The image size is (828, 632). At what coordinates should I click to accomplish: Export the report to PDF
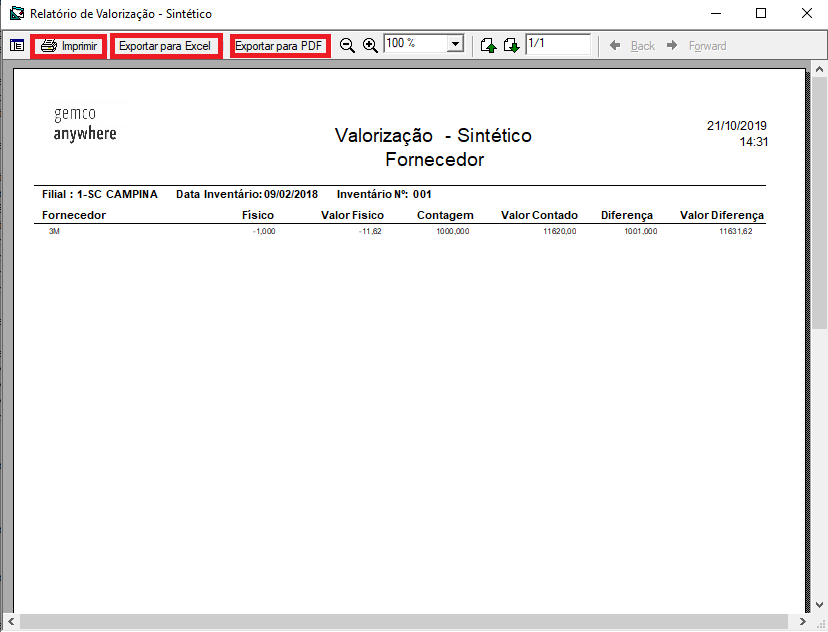279,46
